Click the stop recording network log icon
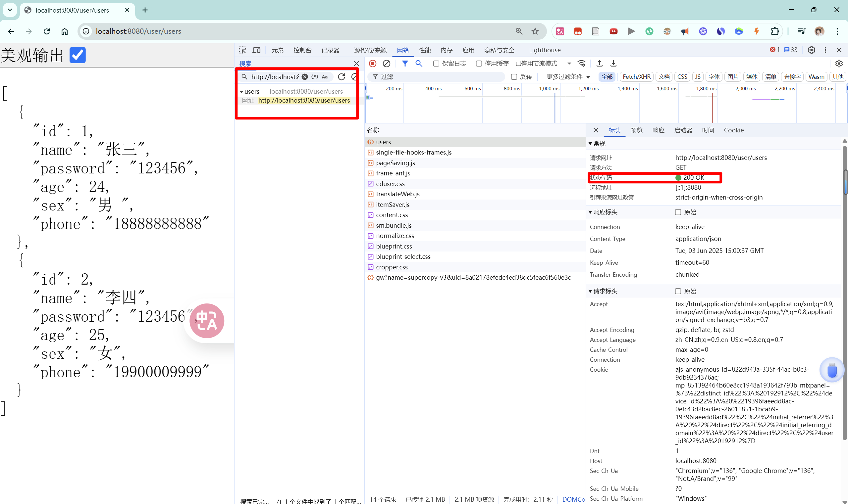This screenshot has height=504, width=848. click(x=373, y=64)
